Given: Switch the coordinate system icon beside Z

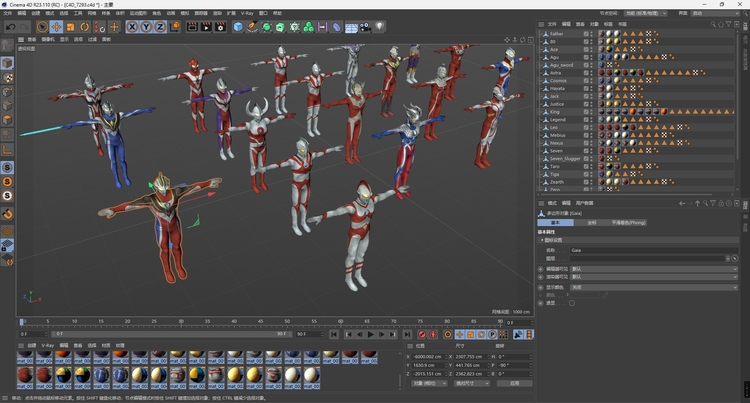Looking at the screenshot, I should click(x=175, y=27).
